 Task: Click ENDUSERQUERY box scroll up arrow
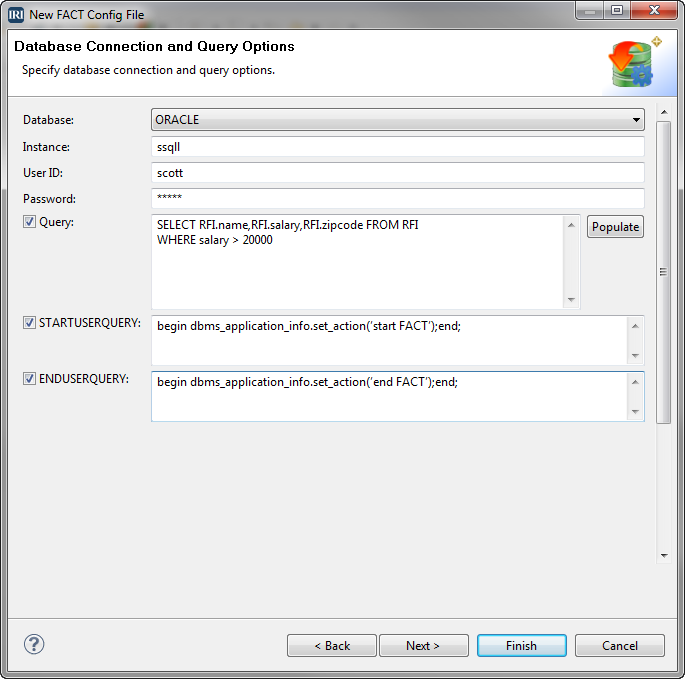click(x=635, y=382)
